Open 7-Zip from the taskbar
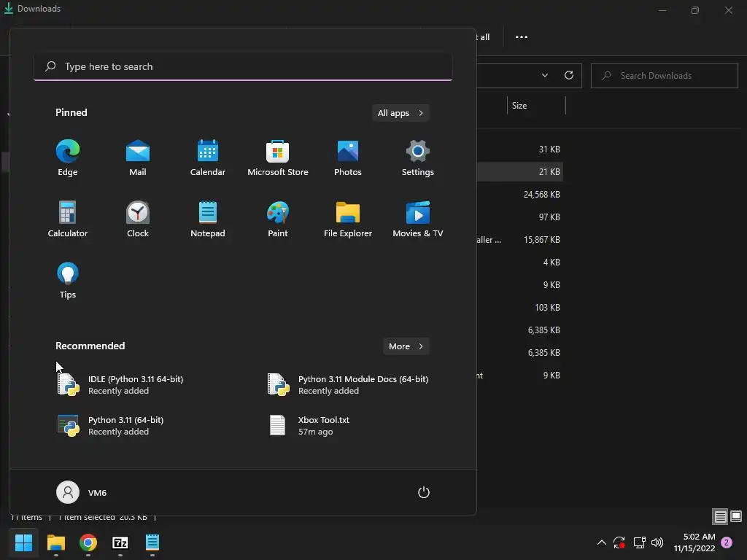 pyautogui.click(x=120, y=542)
